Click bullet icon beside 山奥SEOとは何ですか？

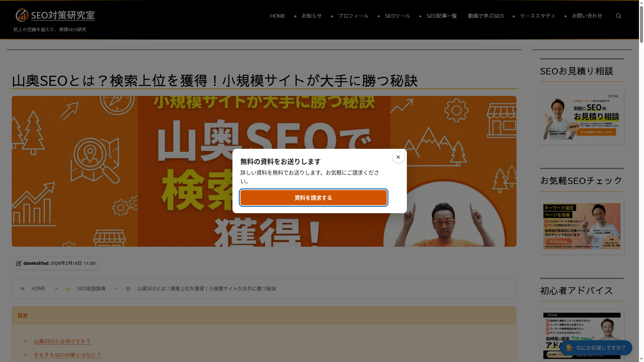click(x=25, y=341)
